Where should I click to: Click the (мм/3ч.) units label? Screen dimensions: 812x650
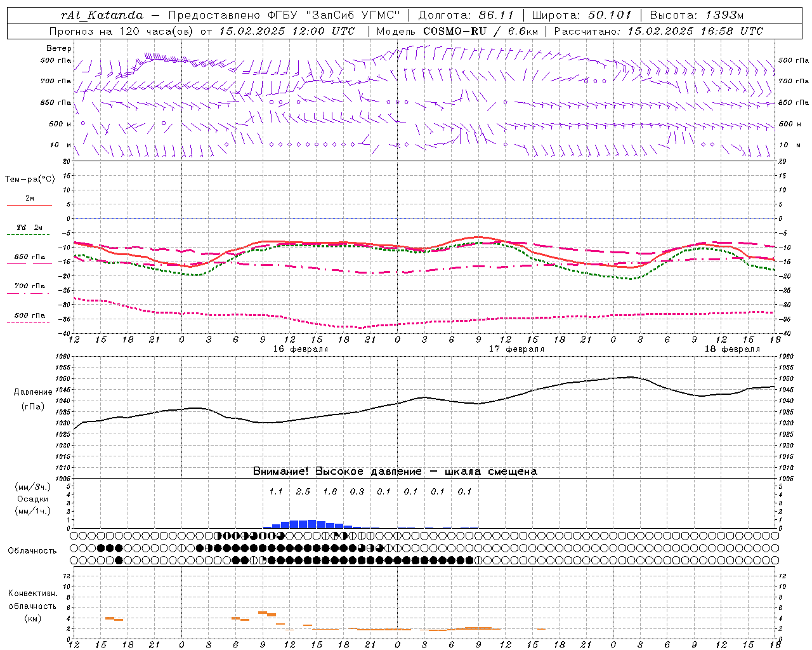click(x=32, y=487)
